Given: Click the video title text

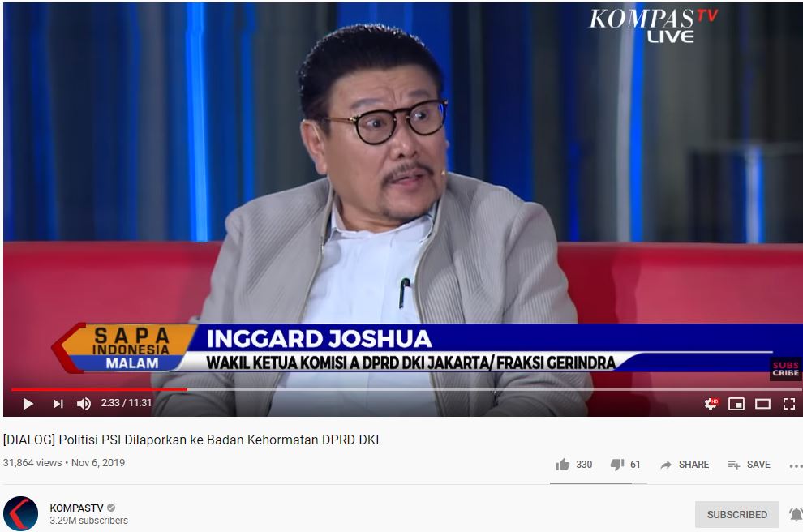Looking at the screenshot, I should pyautogui.click(x=191, y=440).
